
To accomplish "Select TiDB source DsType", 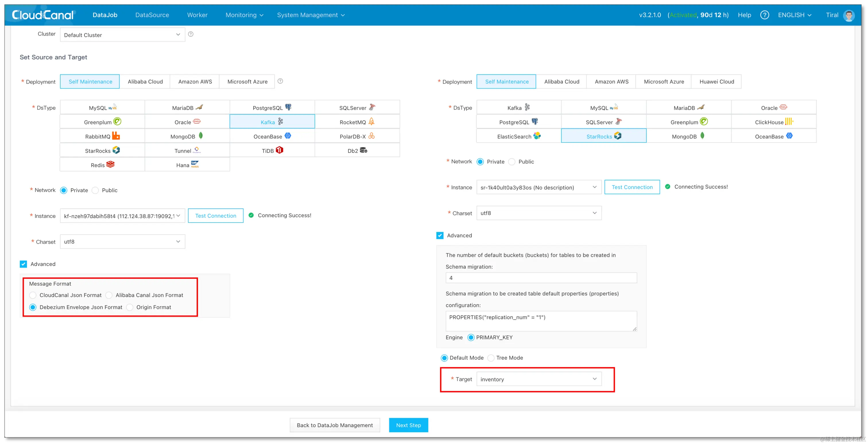I will click(272, 150).
